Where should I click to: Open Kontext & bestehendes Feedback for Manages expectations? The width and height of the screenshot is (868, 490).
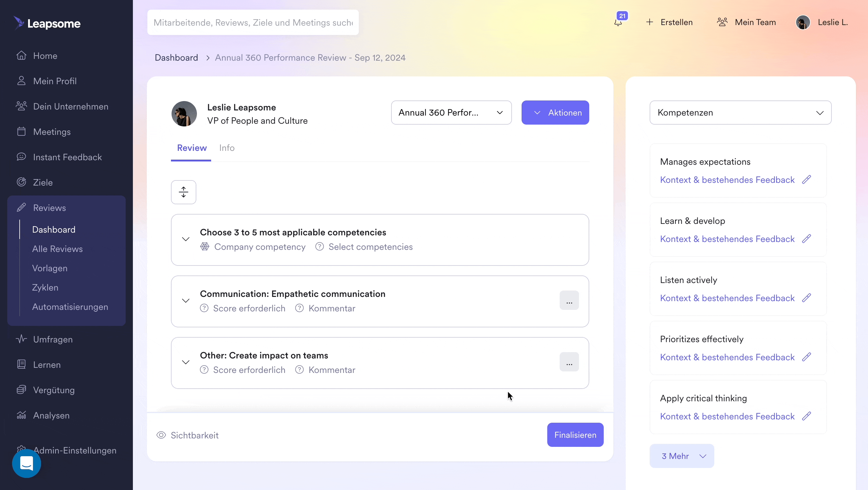727,180
